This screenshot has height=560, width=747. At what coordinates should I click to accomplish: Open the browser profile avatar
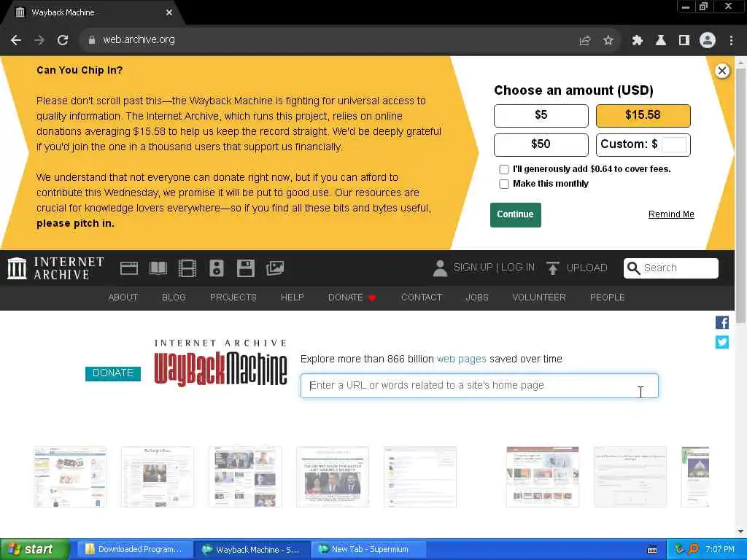708,40
